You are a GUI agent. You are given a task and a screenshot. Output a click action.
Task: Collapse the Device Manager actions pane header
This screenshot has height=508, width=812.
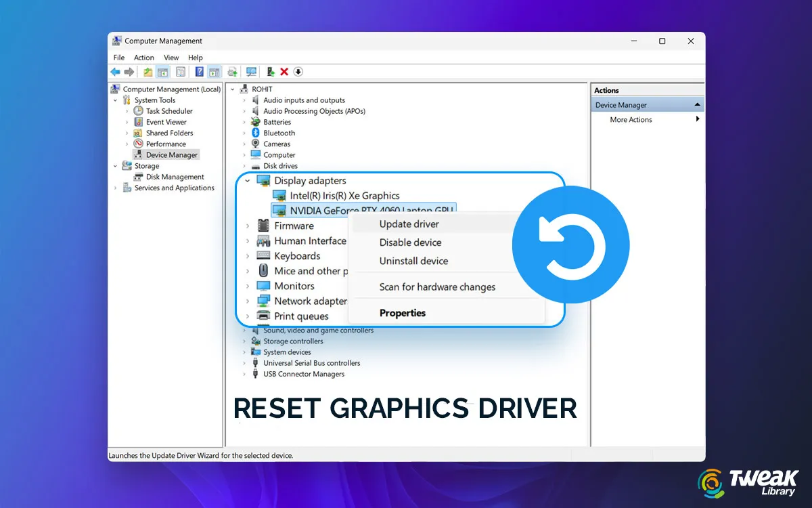696,104
